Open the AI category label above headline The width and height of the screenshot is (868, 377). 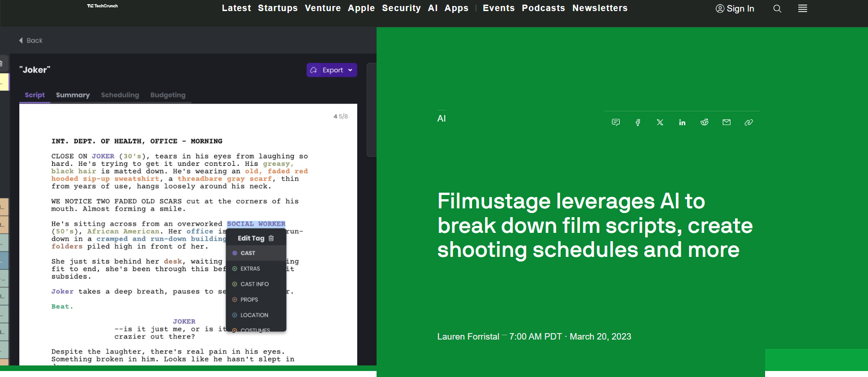click(442, 119)
